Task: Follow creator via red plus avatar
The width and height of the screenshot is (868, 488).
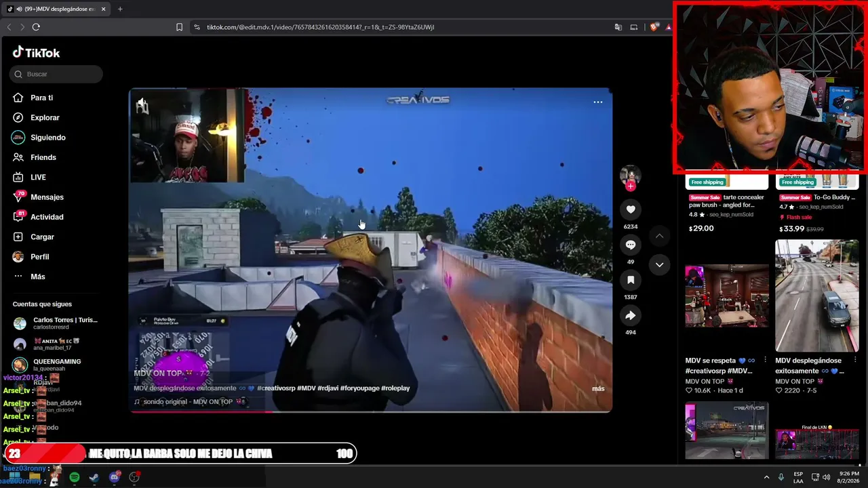Action: pos(631,186)
